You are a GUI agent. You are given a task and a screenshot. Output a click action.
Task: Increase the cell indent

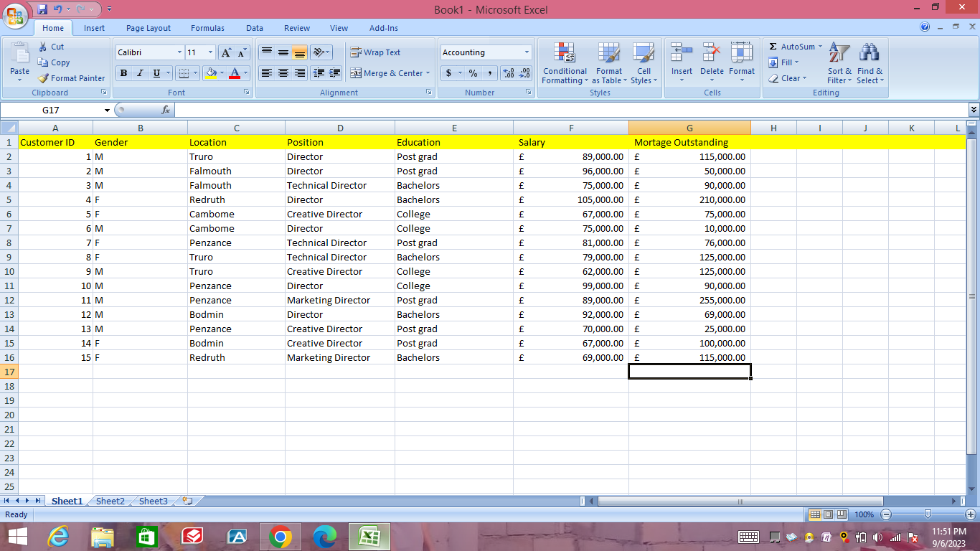335,73
